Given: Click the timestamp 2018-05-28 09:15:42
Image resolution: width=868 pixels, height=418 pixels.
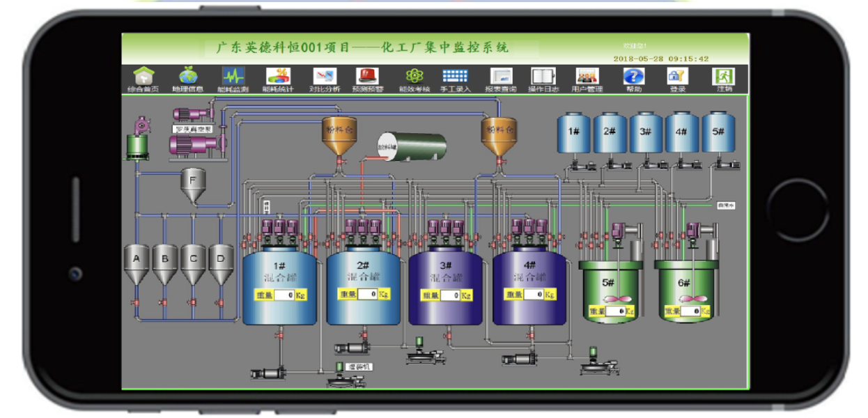Looking at the screenshot, I should pyautogui.click(x=661, y=59).
